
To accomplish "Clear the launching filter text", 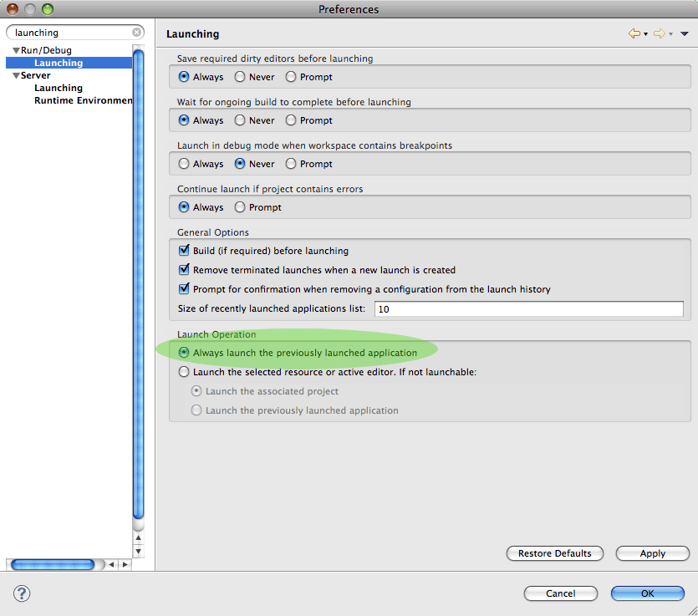I will point(136,33).
